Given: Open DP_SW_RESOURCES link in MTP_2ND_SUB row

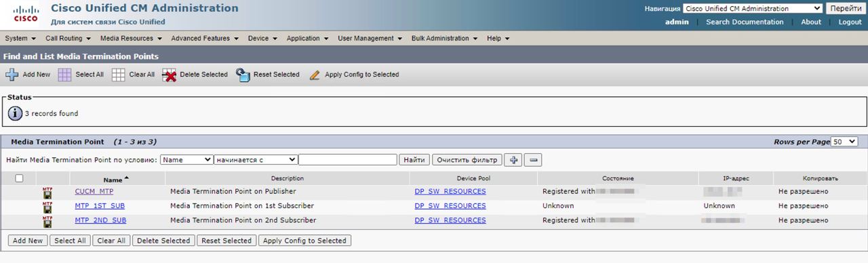Looking at the screenshot, I should (x=450, y=220).
